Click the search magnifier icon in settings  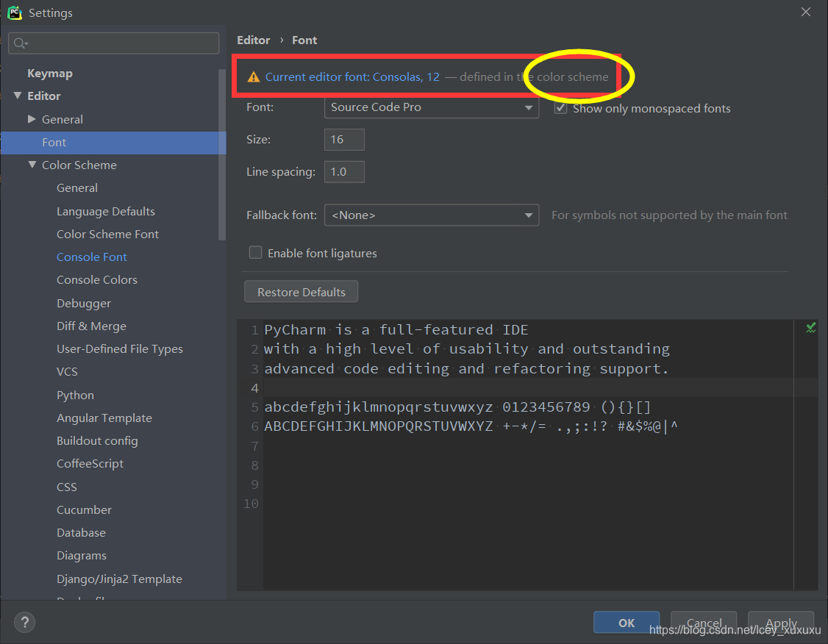tap(21, 43)
